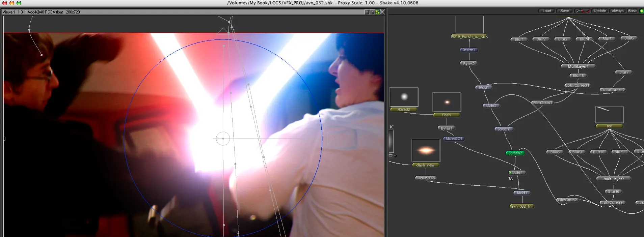Click the RGrad2 node thumbnail
This screenshot has height=237, width=644.
(x=404, y=97)
